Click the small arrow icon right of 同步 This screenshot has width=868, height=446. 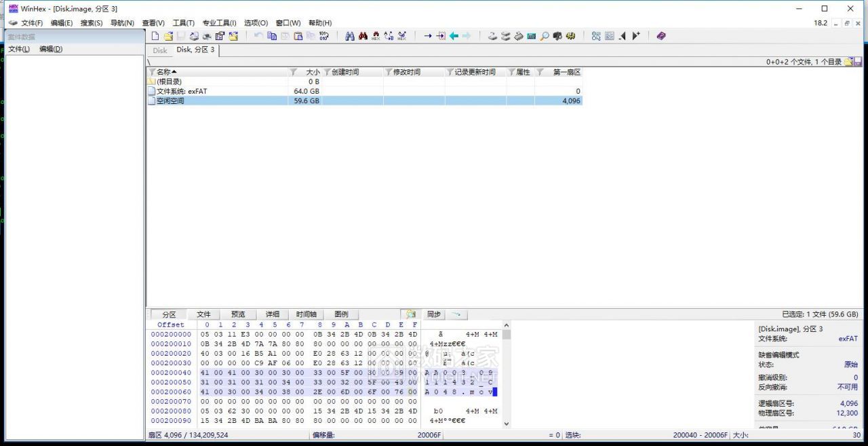[x=456, y=314]
